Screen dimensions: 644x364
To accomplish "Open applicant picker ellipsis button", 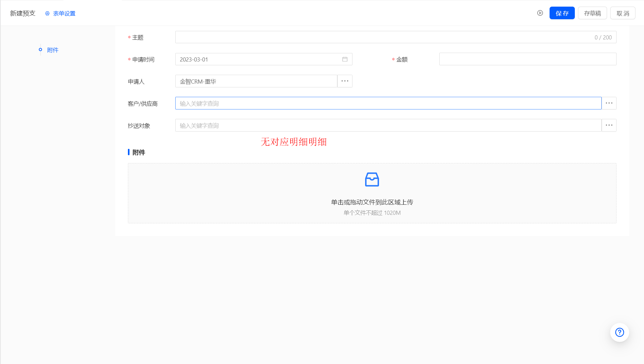I will pos(345,81).
